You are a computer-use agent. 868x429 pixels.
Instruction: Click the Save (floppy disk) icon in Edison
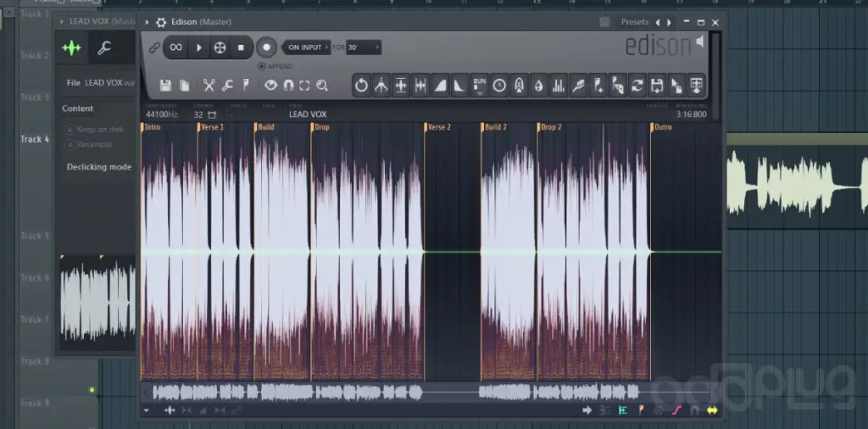coord(165,86)
